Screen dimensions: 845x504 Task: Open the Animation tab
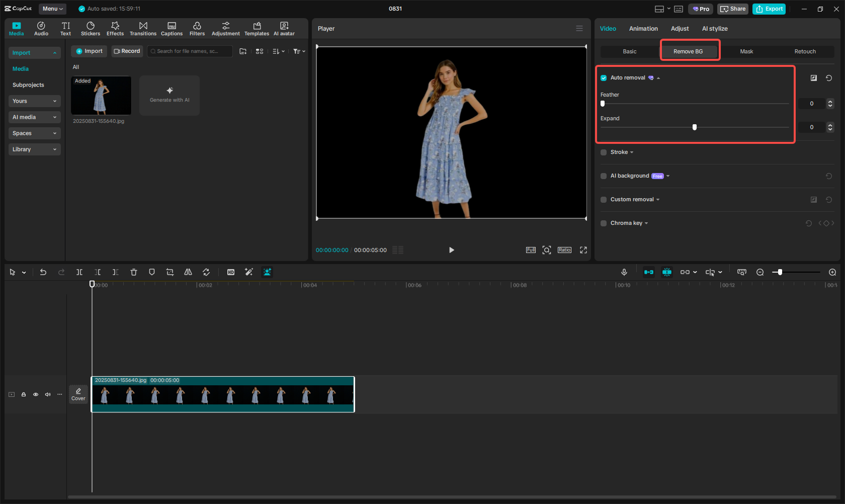[x=643, y=29]
